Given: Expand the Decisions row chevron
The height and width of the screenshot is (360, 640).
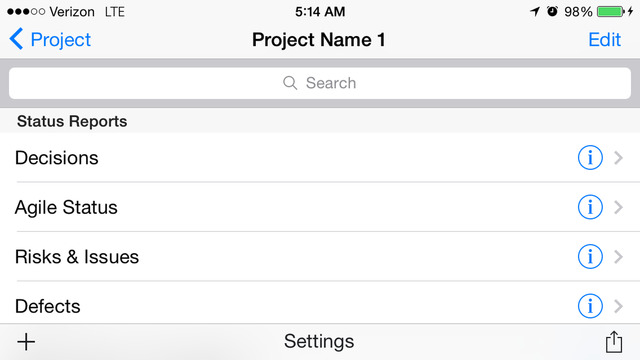Looking at the screenshot, I should (x=619, y=158).
